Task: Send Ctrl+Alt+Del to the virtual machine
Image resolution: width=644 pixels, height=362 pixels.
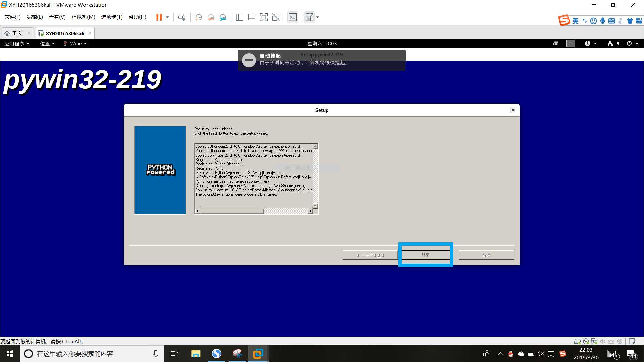Action: [x=182, y=17]
